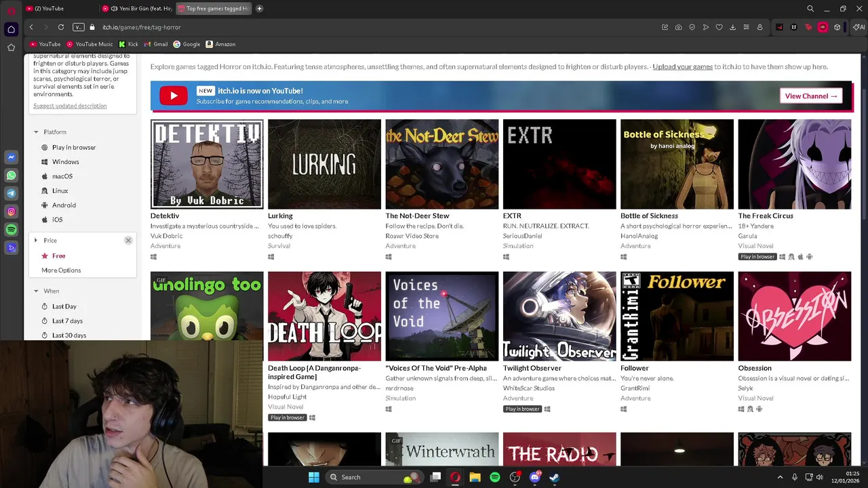Click the red Tp extension icon
Image resolution: width=868 pixels, height=488 pixels.
pos(808,27)
